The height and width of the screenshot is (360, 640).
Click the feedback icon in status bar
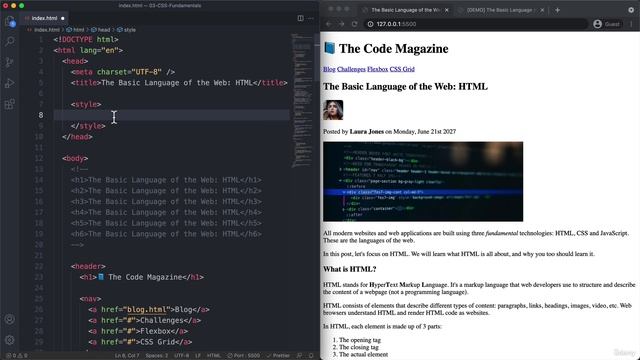pos(300,356)
